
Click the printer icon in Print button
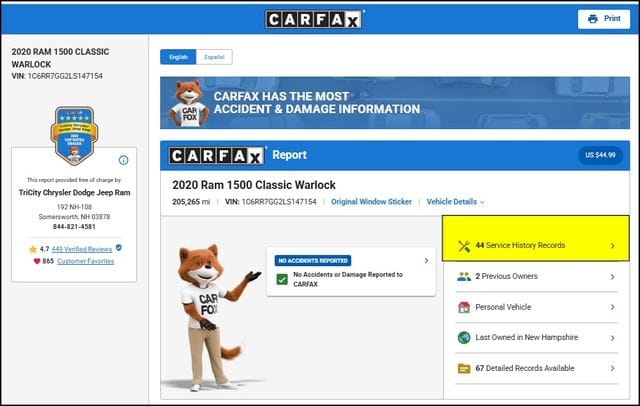pos(593,19)
